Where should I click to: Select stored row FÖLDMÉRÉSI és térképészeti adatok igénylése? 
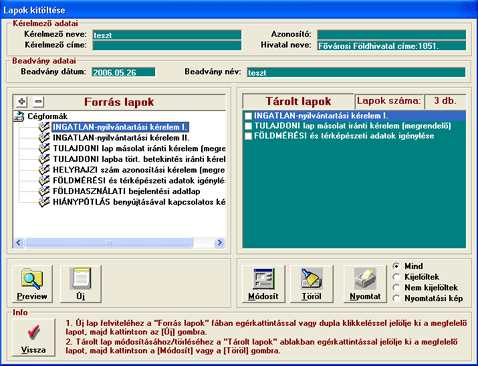coord(354,136)
